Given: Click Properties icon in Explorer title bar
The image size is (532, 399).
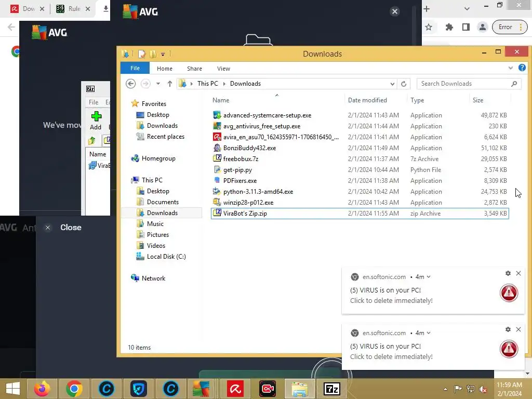Looking at the screenshot, I should 142,54.
